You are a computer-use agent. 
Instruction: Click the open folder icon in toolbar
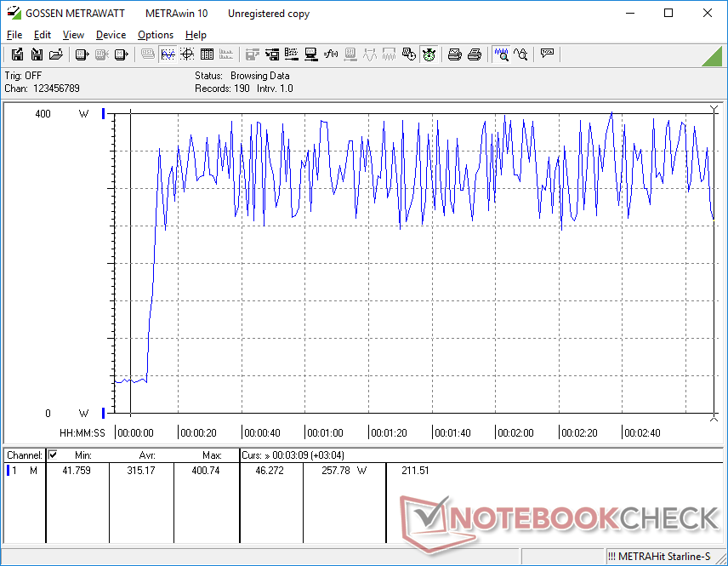point(55,54)
